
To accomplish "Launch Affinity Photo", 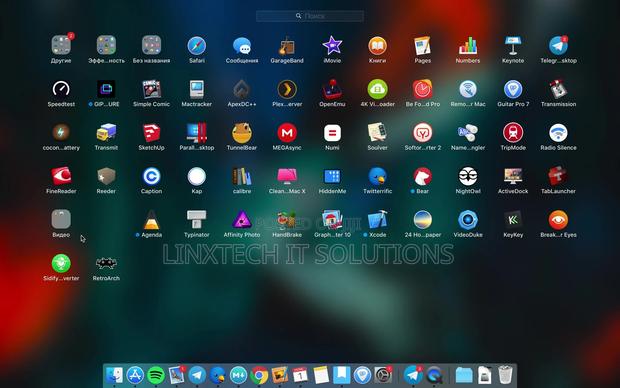I will point(242,220).
